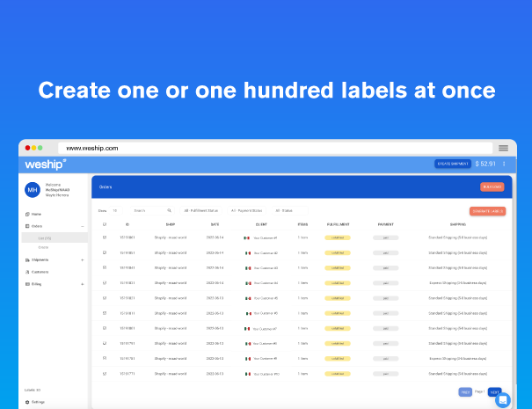The image size is (532, 409).
Task: Toggle the checkbox for Your Customer #8 order
Action: coord(105,344)
